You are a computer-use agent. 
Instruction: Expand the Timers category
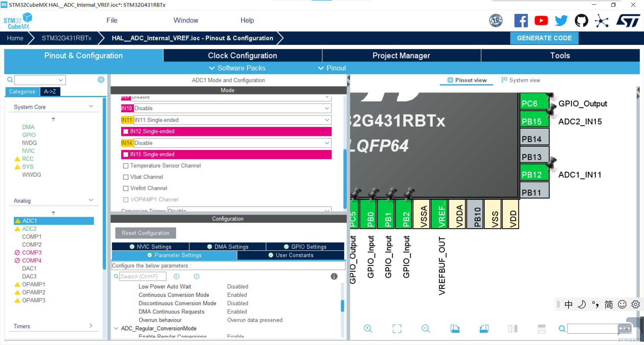pos(91,326)
